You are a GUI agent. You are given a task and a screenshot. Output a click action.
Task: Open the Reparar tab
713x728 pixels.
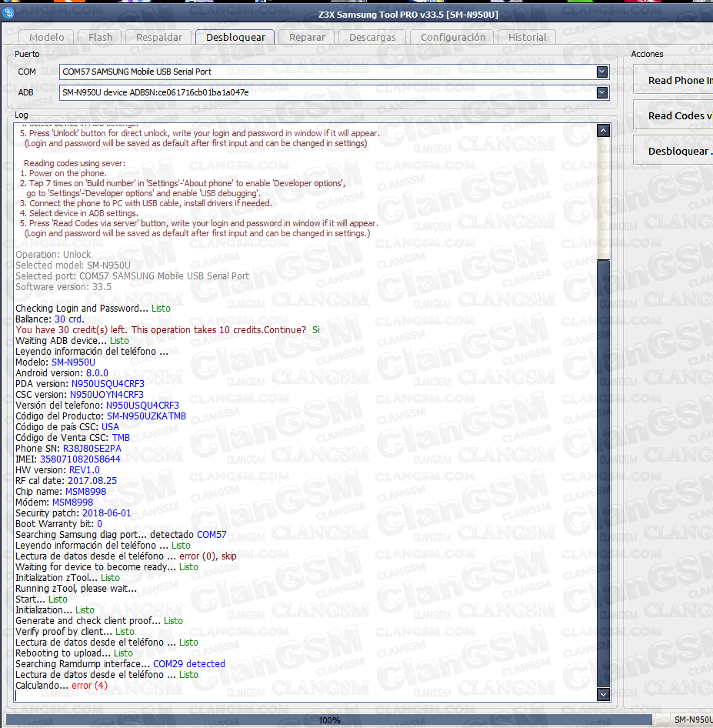point(307,37)
